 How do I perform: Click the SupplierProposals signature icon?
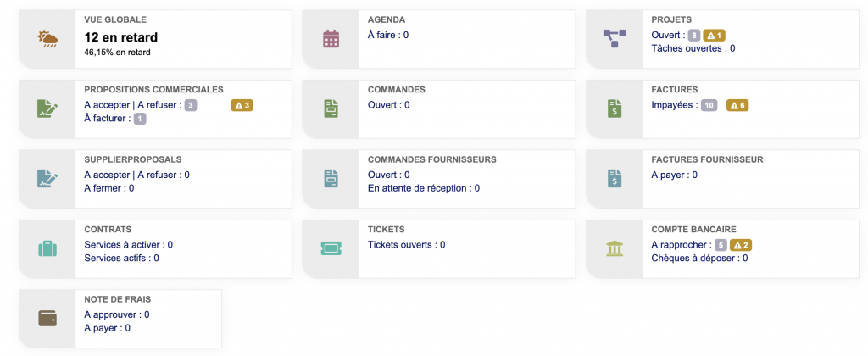point(47,178)
